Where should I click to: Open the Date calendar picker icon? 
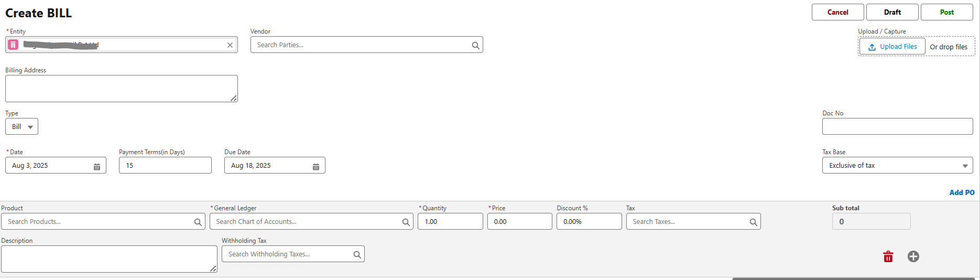(97, 166)
